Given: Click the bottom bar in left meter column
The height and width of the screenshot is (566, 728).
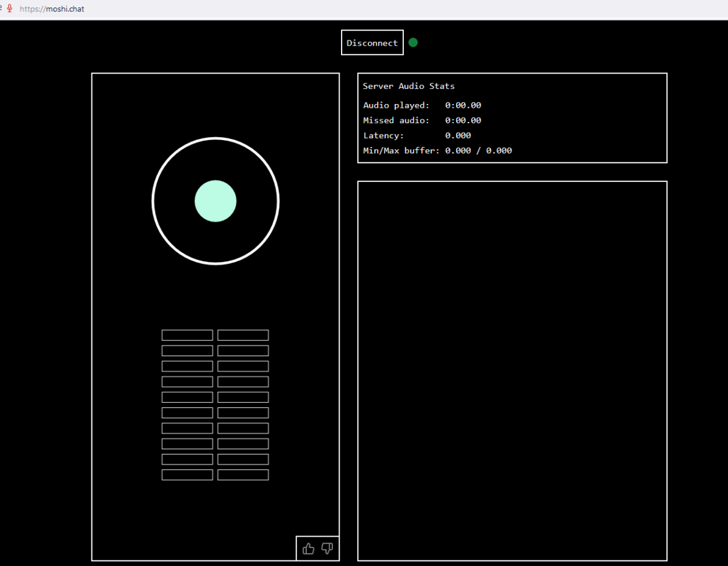Looking at the screenshot, I should click(x=187, y=475).
